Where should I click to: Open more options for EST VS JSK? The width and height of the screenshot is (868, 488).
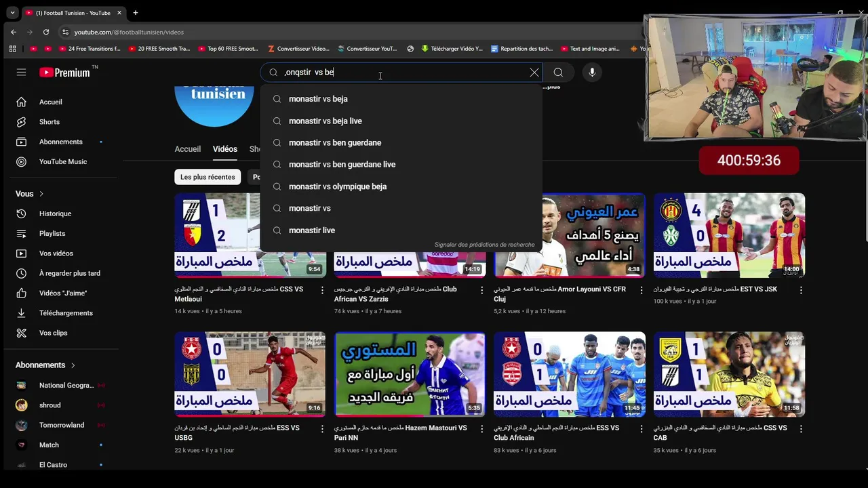801,290
